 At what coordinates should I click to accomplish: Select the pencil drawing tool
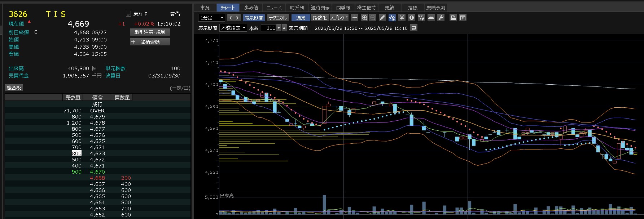coord(383,18)
